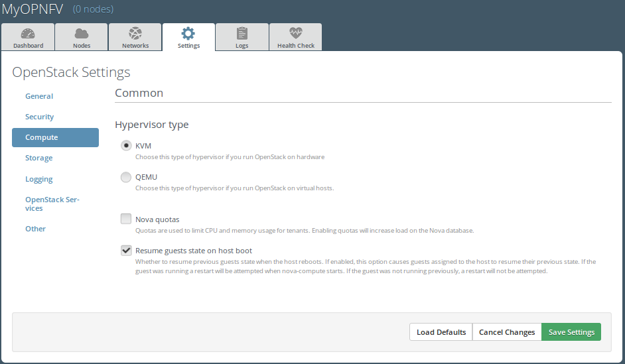Show the Other settings section
This screenshot has width=625, height=364.
[36, 229]
